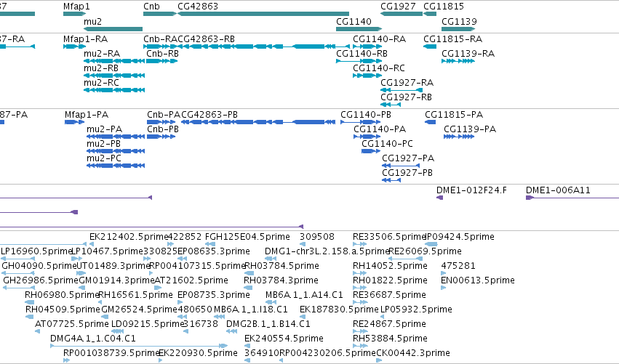Select protein mu2-PB
The image size is (619, 364).
point(103,144)
